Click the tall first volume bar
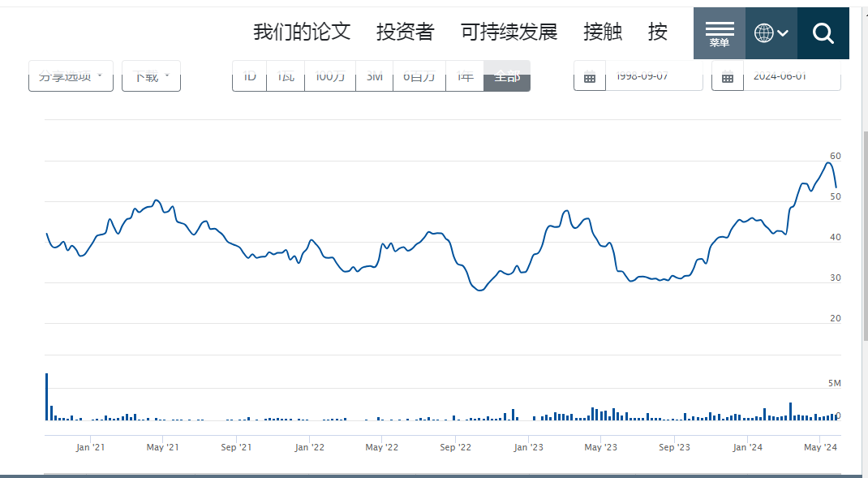868x478 pixels. click(46, 397)
